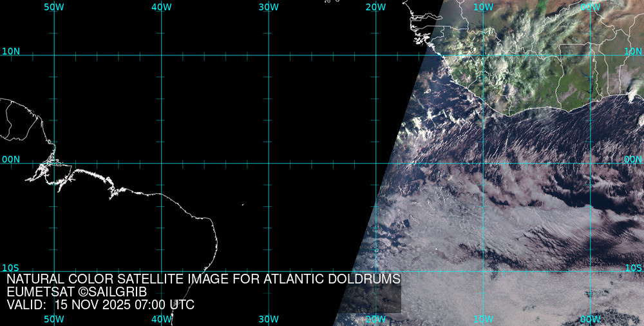644x326 pixels.
Task: Click the bottom 30W longitude label
Action: point(268,319)
